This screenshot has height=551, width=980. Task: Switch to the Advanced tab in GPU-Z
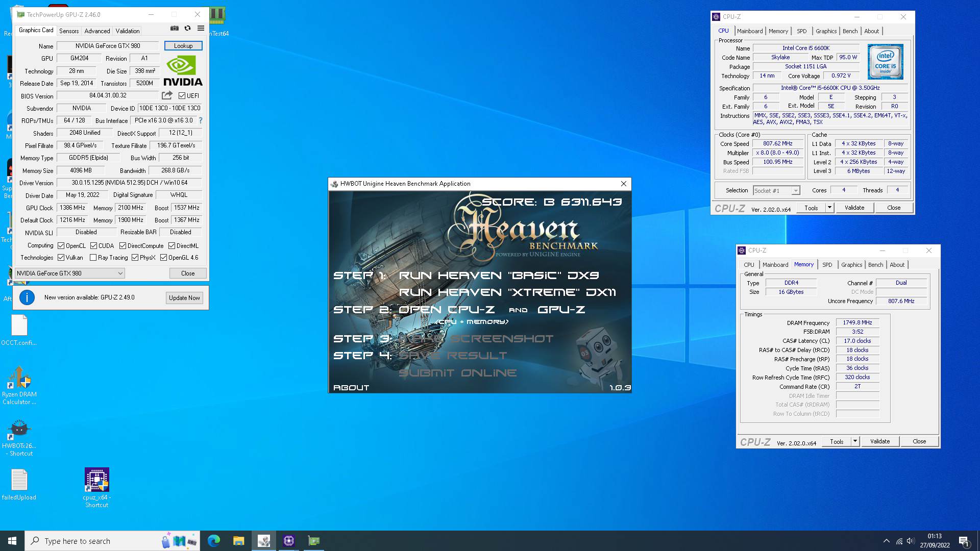point(97,31)
